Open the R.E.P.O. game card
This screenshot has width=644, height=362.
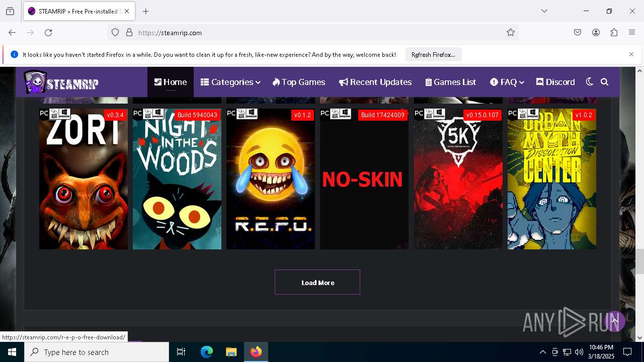(271, 179)
